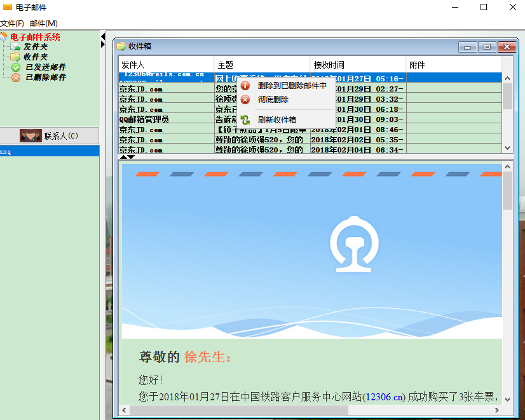The width and height of the screenshot is (525, 420).
Task: Click the preview horizontal scrollbar thumb
Action: (239, 410)
